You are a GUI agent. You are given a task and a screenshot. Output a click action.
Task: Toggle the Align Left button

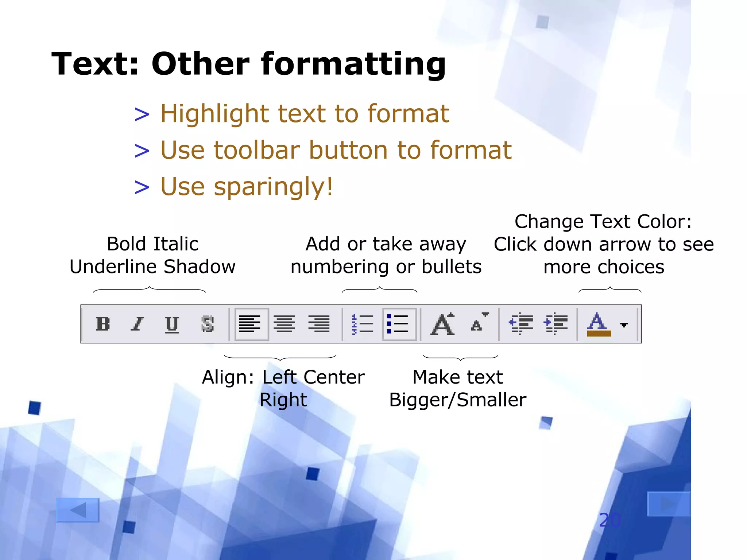point(251,324)
